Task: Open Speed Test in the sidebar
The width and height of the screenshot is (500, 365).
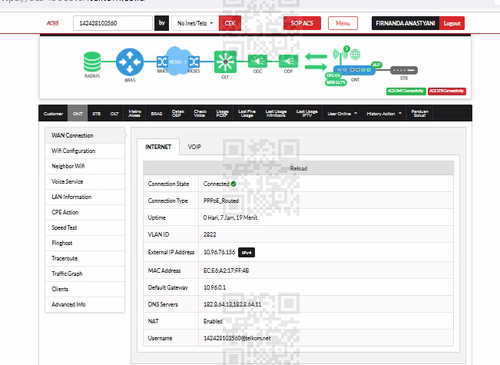Action: pos(85,227)
